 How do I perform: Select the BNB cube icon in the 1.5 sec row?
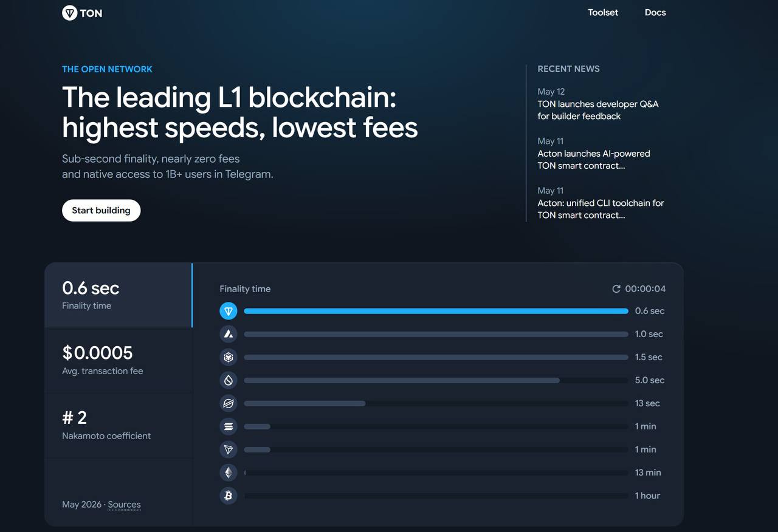[229, 357]
